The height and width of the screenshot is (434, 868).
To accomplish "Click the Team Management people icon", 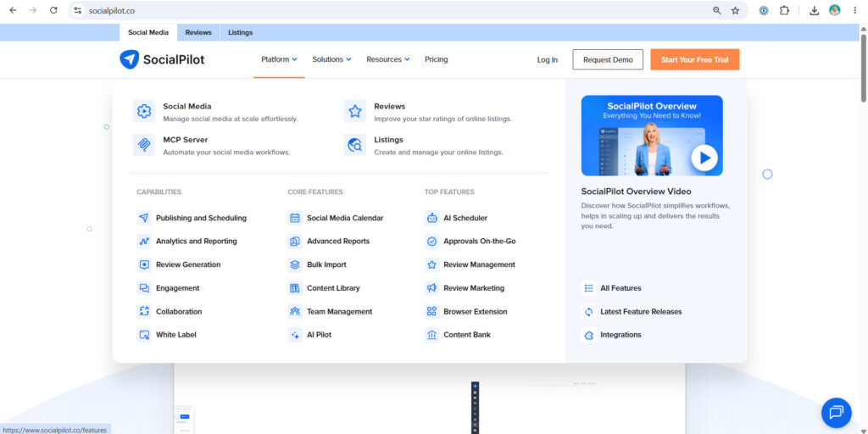I will [295, 312].
